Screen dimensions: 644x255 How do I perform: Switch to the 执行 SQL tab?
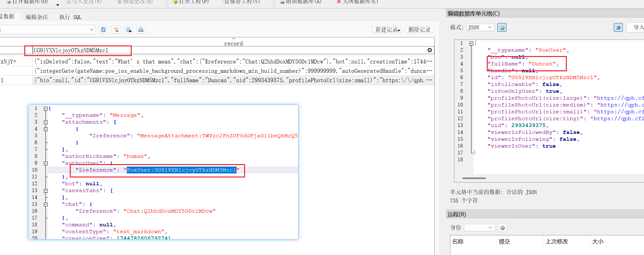click(x=70, y=17)
